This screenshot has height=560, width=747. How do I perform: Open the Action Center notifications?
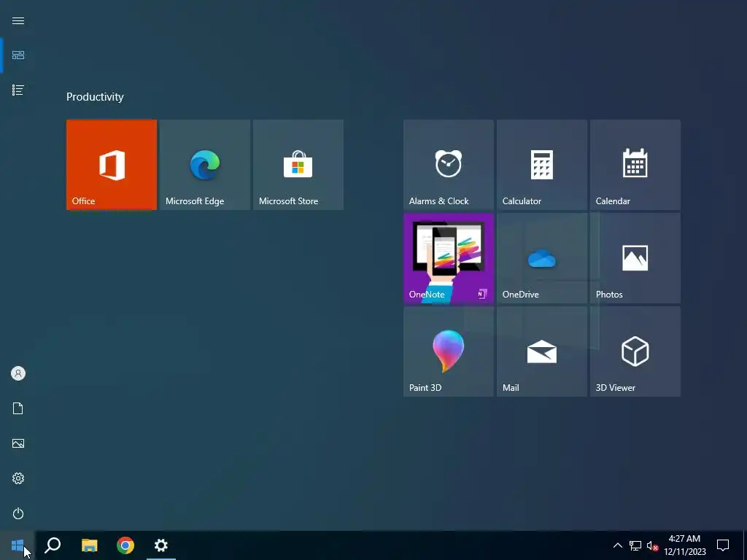(723, 545)
